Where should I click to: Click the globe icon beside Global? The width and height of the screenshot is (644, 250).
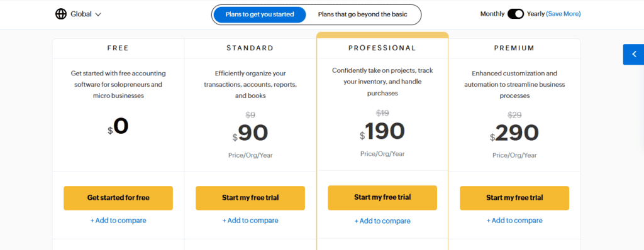pyautogui.click(x=61, y=14)
